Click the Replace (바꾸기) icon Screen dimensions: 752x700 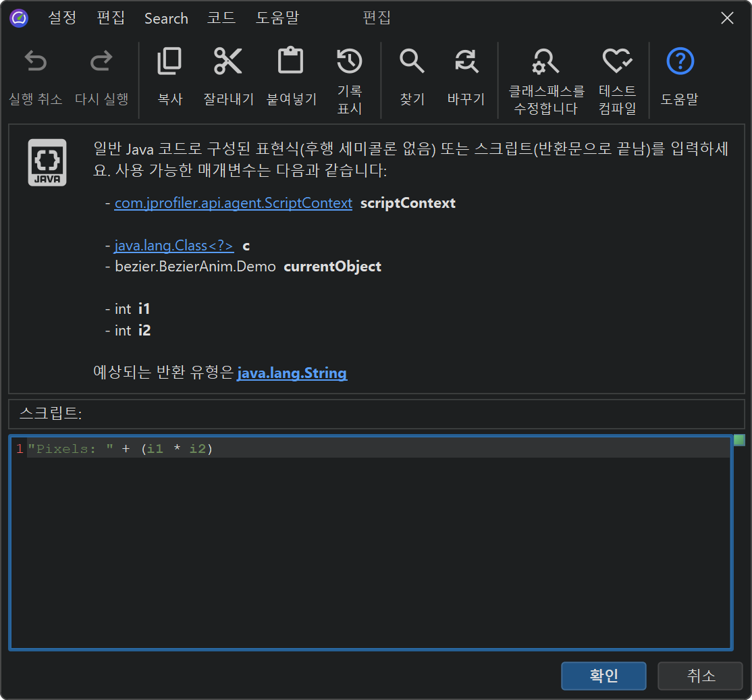[466, 61]
